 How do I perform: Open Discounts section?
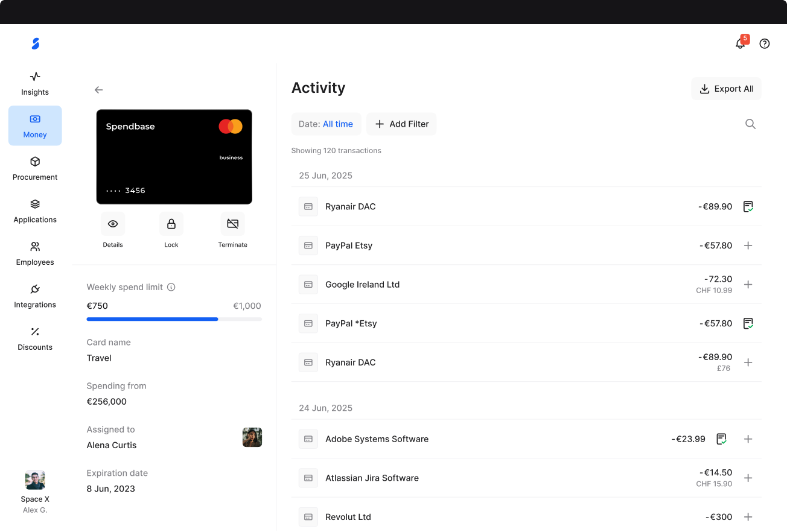click(x=35, y=338)
